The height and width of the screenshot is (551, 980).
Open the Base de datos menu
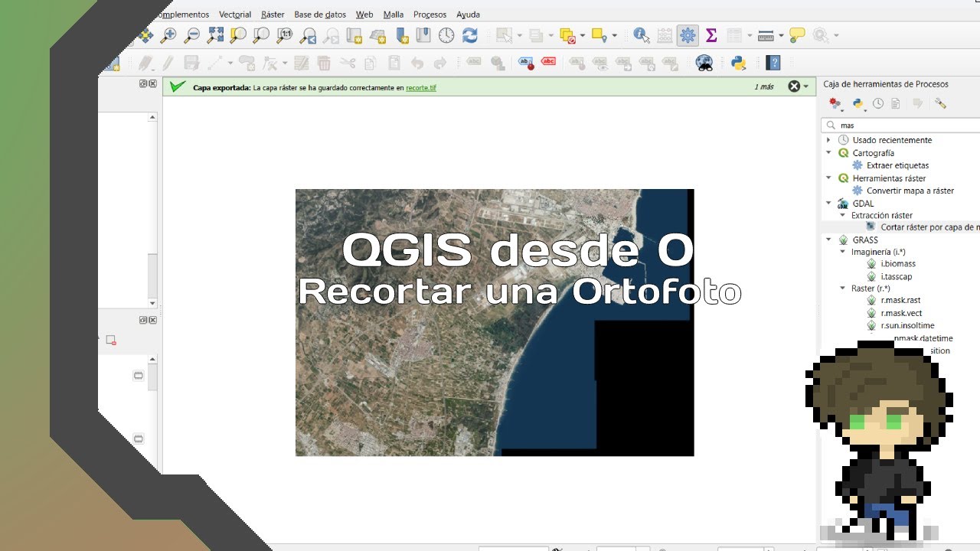coord(320,15)
